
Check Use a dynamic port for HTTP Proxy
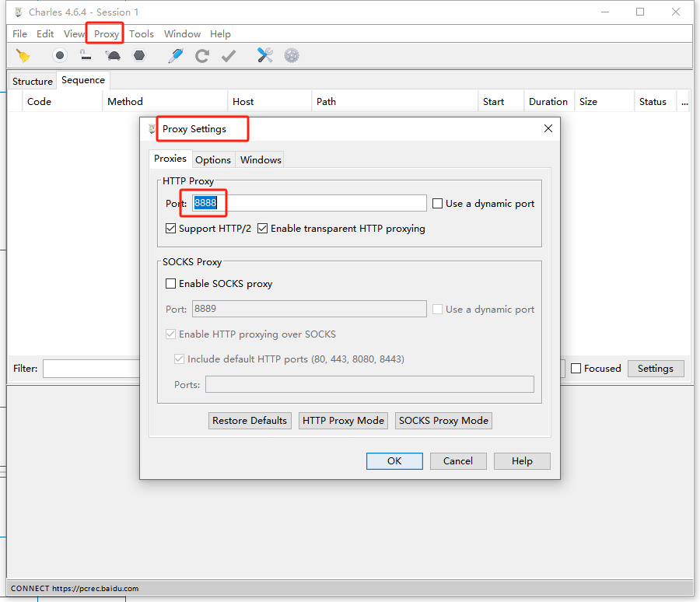point(437,204)
